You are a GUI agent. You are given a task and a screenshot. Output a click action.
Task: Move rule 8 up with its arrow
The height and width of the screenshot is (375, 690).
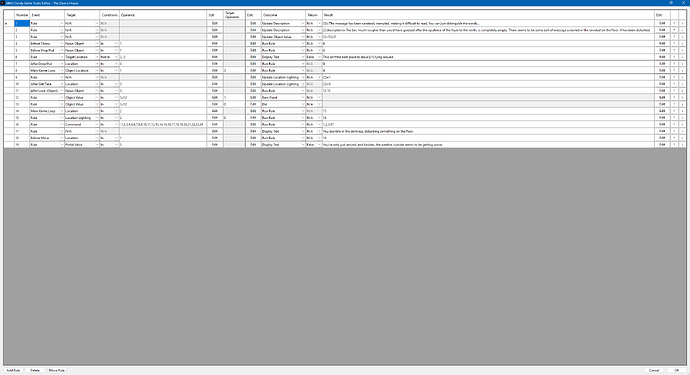[x=674, y=70]
